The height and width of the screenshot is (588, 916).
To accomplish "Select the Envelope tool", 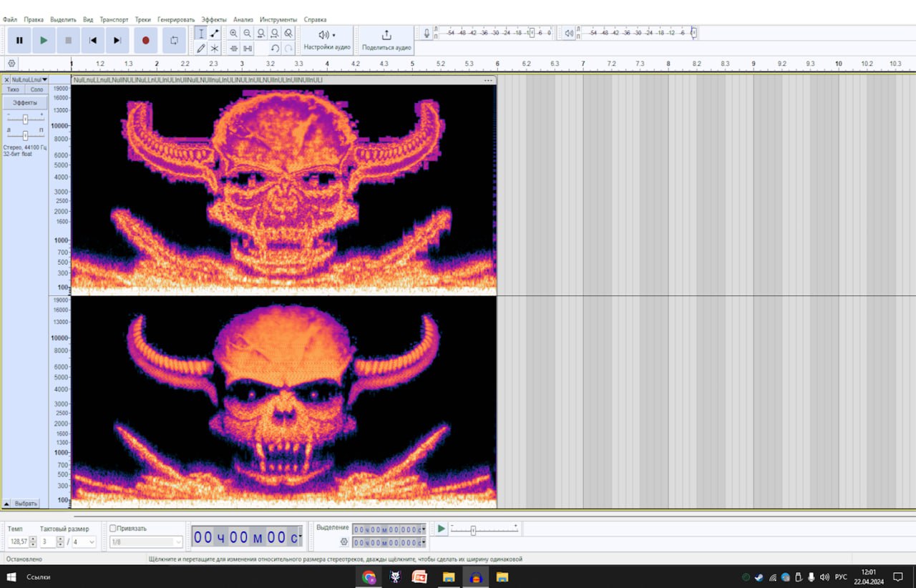I will point(214,34).
